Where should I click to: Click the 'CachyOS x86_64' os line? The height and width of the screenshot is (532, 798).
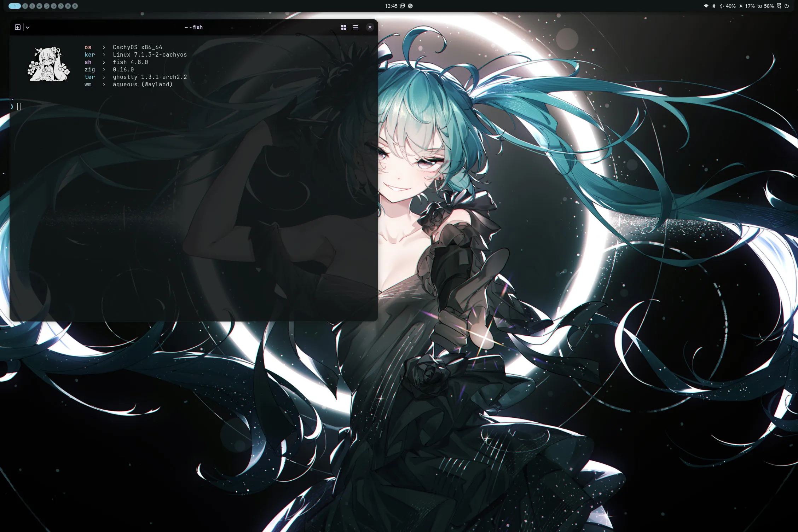point(138,47)
